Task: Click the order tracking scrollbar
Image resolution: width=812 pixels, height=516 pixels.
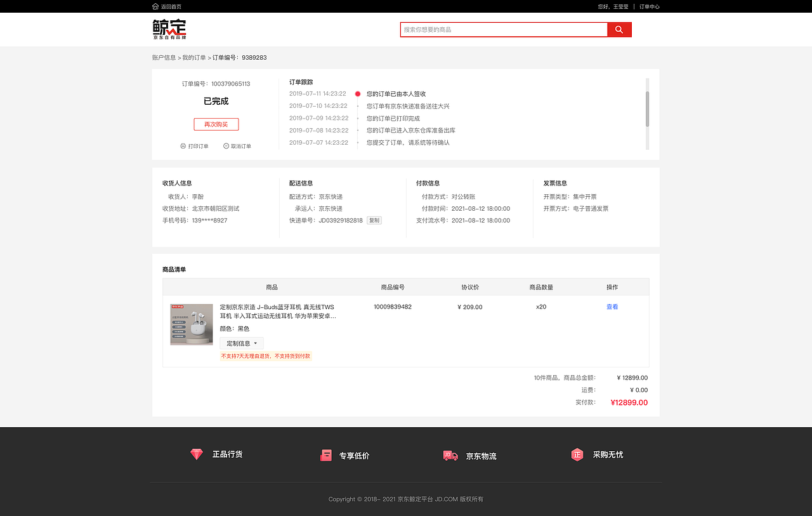Action: 648,108
